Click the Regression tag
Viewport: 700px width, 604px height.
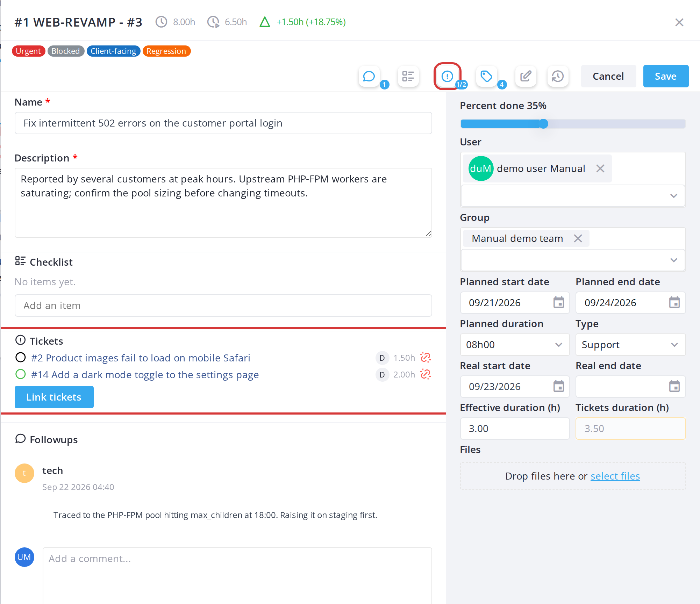pyautogui.click(x=166, y=51)
